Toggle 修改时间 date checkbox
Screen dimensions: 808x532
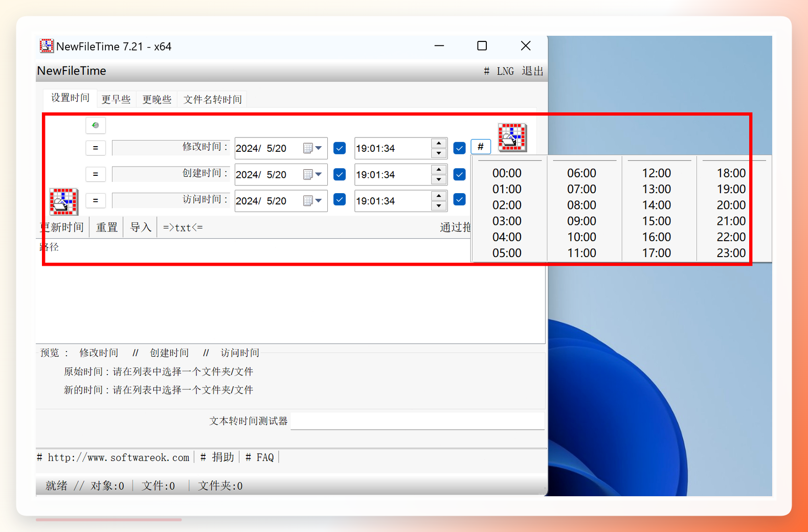(x=340, y=148)
